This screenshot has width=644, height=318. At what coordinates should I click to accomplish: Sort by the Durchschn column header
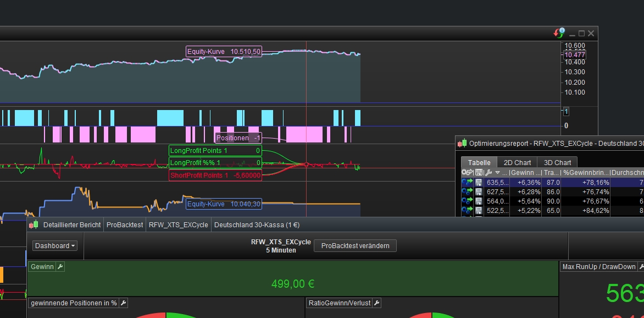point(627,172)
